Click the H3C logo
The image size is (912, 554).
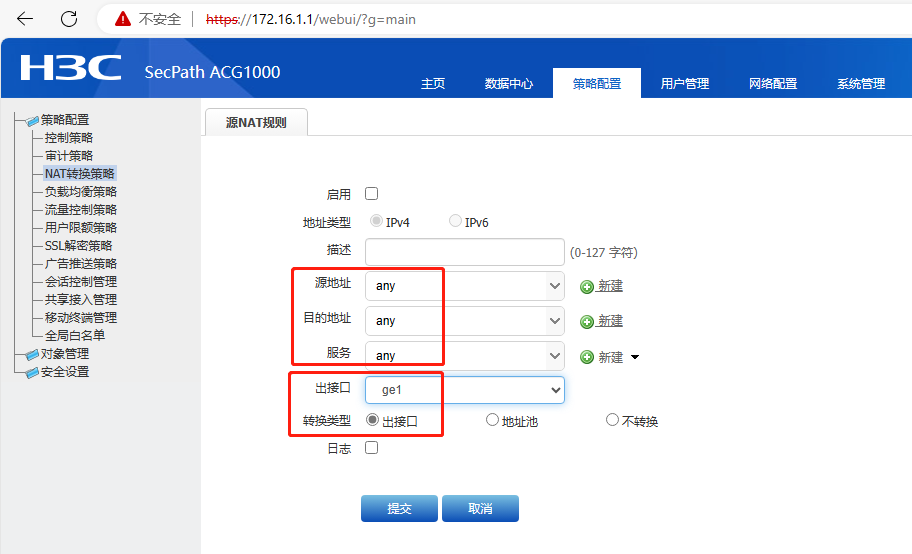pos(71,68)
